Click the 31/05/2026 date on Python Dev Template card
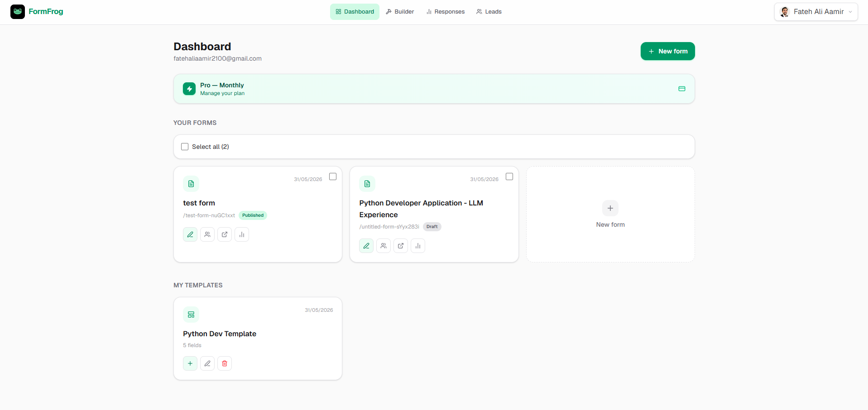Image resolution: width=868 pixels, height=410 pixels. [x=319, y=310]
